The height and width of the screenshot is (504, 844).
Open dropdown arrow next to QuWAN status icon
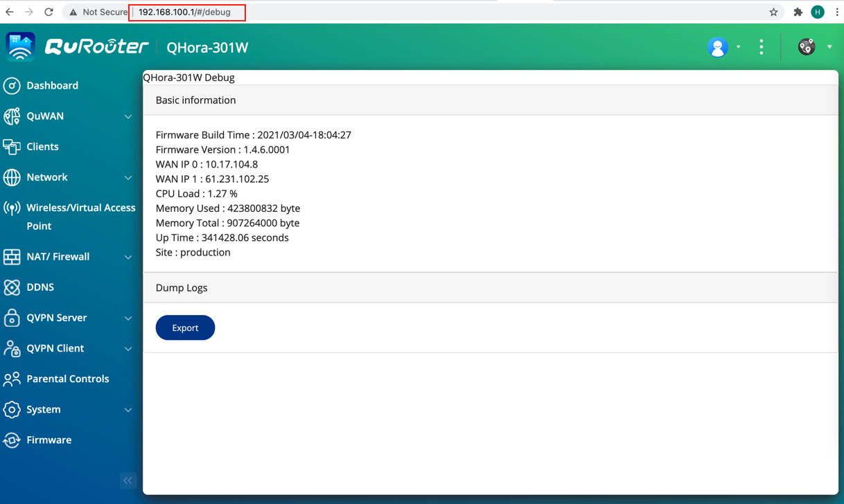click(829, 47)
